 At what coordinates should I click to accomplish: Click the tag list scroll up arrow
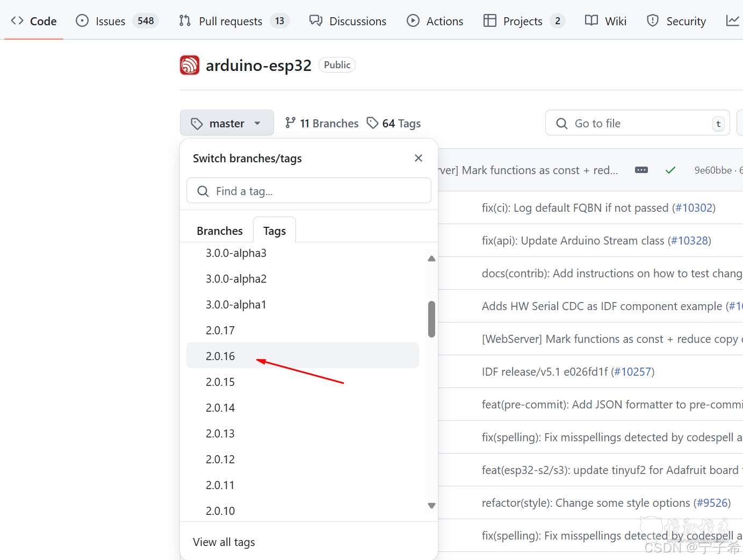click(x=431, y=259)
